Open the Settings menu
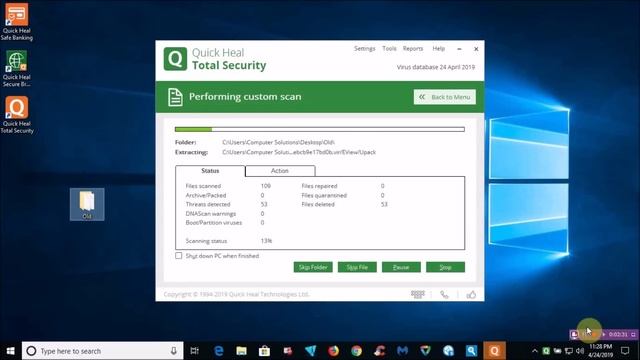Image resolution: width=640 pixels, height=360 pixels. click(364, 49)
